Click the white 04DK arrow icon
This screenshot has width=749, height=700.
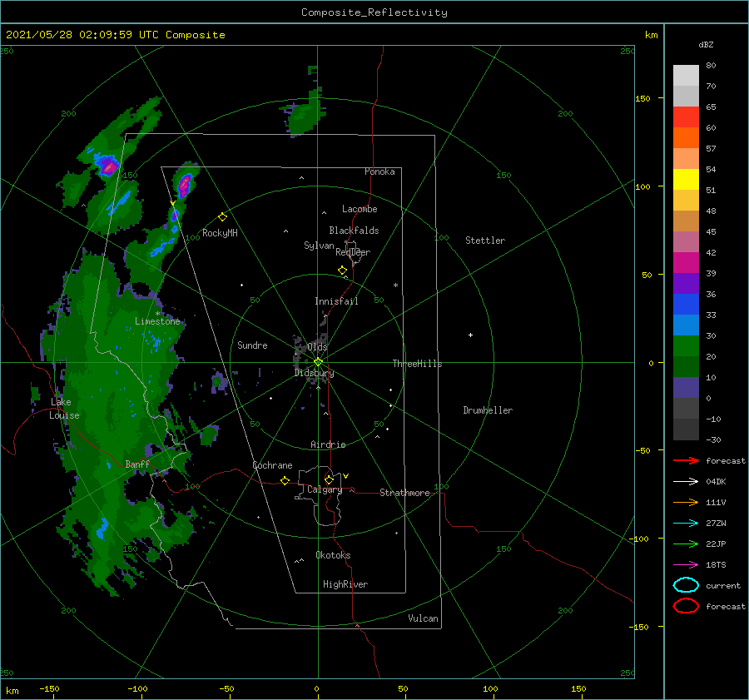pos(686,481)
